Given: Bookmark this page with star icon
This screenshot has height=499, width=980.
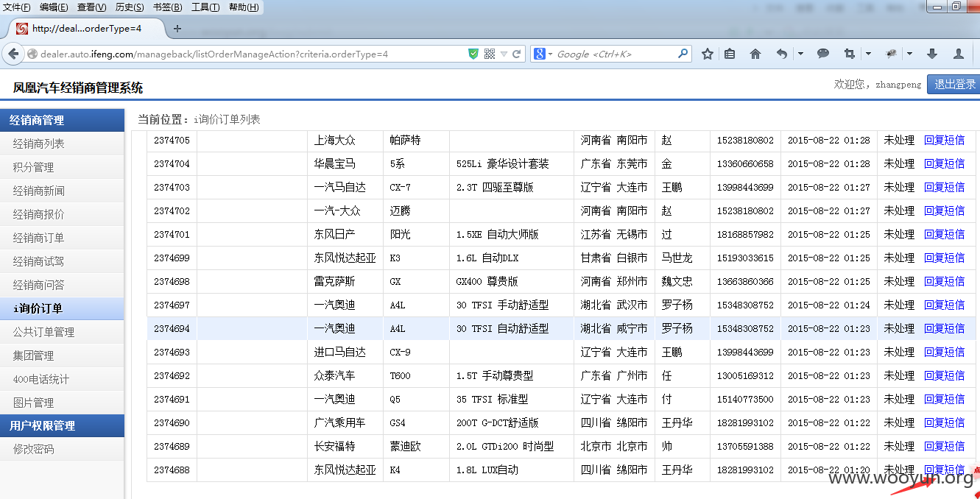Looking at the screenshot, I should [708, 54].
